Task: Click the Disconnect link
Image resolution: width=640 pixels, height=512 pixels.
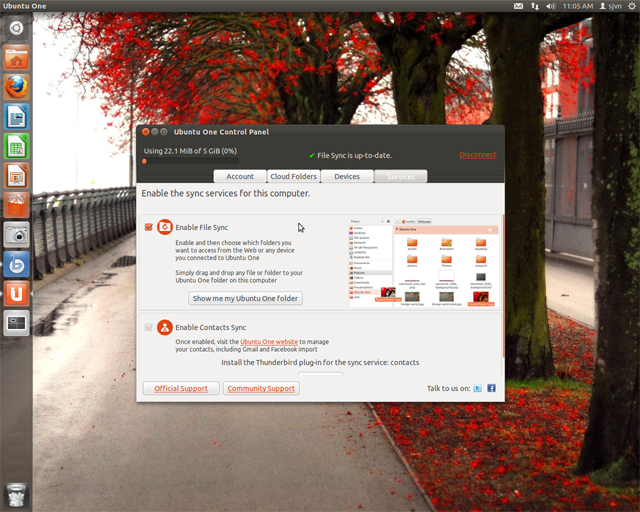Action: click(x=477, y=155)
